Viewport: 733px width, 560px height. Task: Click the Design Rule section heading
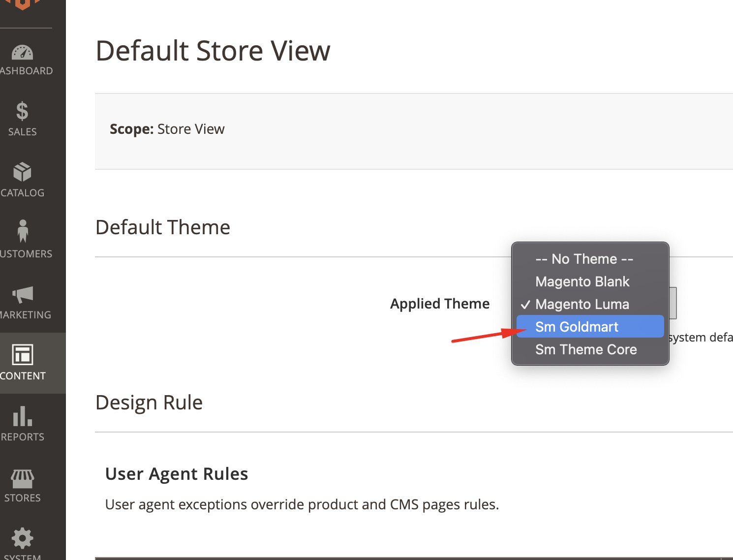(x=149, y=403)
